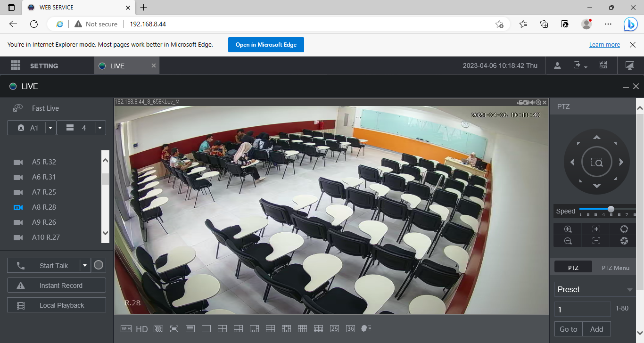Open Local Playback

click(x=57, y=305)
